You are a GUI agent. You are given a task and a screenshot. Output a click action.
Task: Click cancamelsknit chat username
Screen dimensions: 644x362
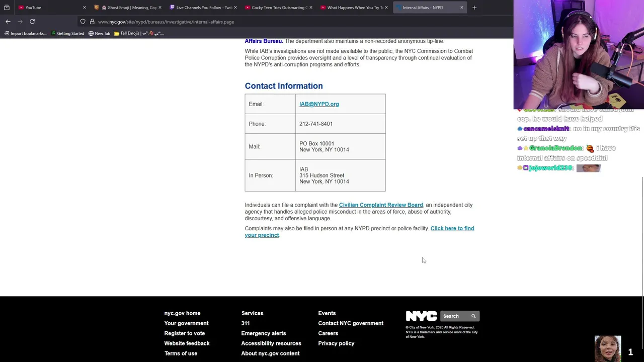coord(546,129)
